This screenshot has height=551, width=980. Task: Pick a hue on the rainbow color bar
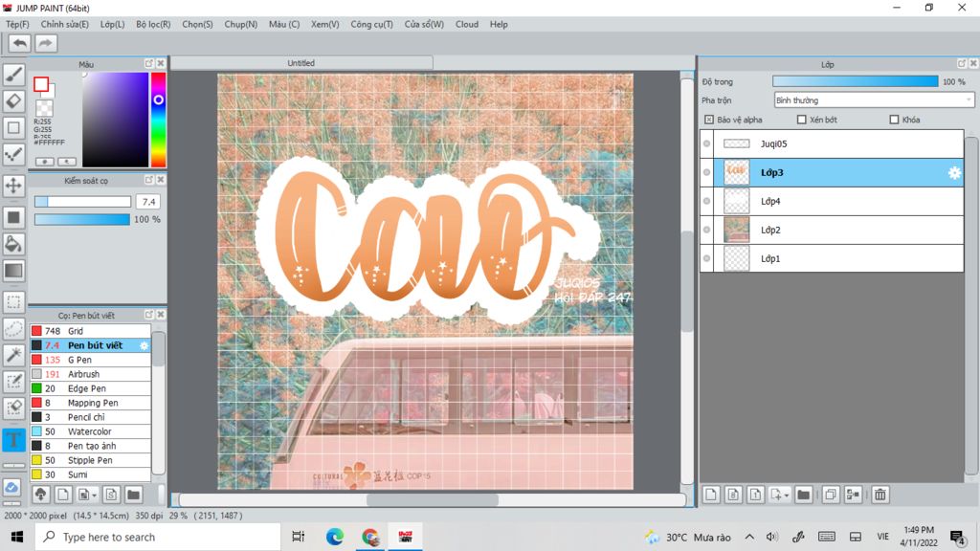(x=158, y=120)
